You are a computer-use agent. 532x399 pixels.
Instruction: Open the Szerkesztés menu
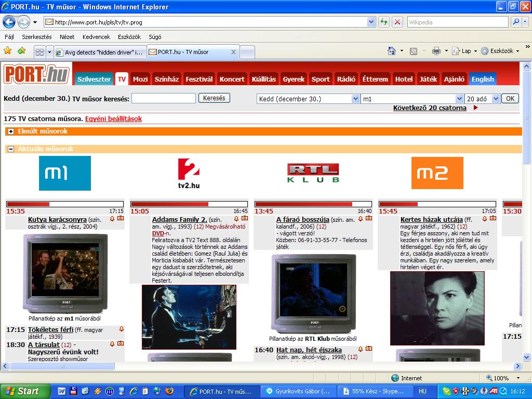[x=37, y=37]
